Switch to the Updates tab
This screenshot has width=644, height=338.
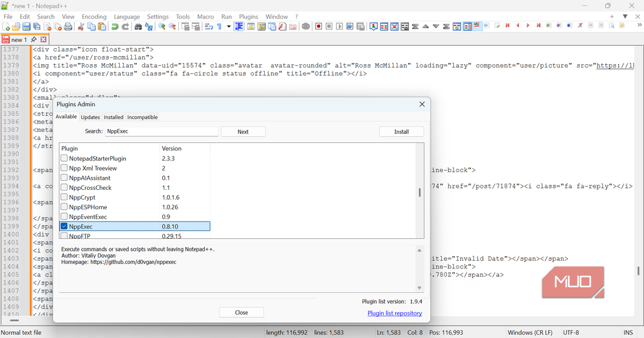click(90, 117)
